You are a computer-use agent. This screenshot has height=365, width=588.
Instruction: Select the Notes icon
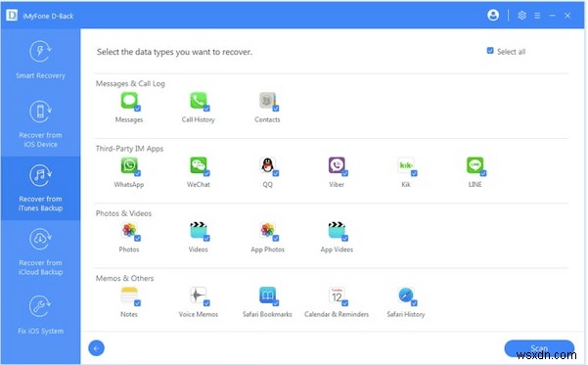[129, 296]
